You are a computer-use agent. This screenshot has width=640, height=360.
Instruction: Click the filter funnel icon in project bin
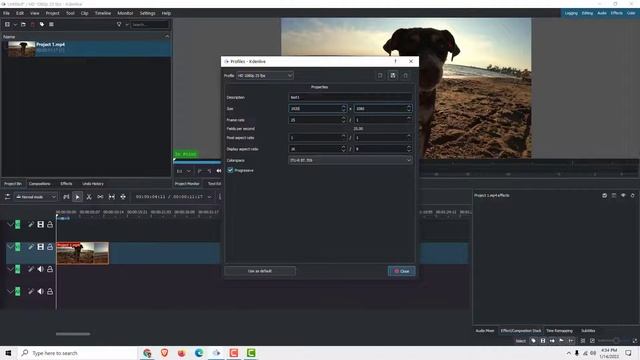pos(119,24)
